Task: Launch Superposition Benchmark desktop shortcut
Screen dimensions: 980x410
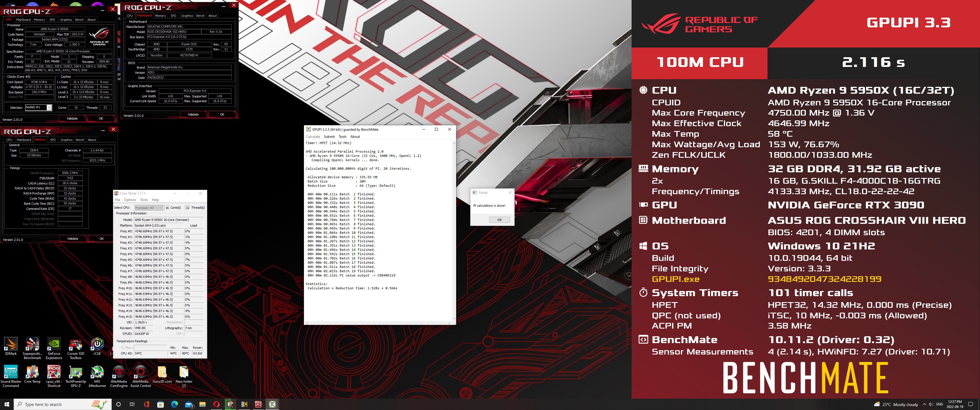Action: pyautogui.click(x=32, y=348)
